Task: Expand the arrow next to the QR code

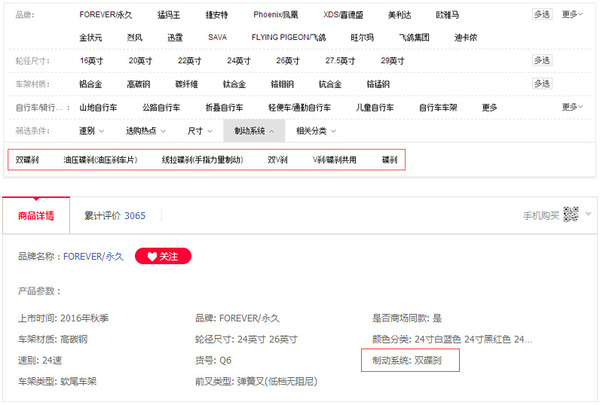Action: pyautogui.click(x=589, y=214)
